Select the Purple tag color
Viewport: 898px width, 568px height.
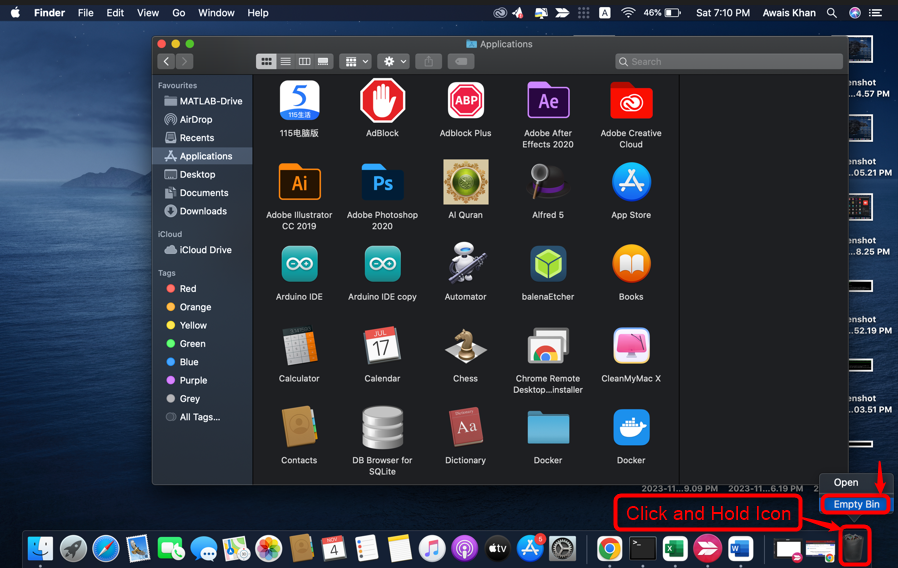tap(193, 380)
